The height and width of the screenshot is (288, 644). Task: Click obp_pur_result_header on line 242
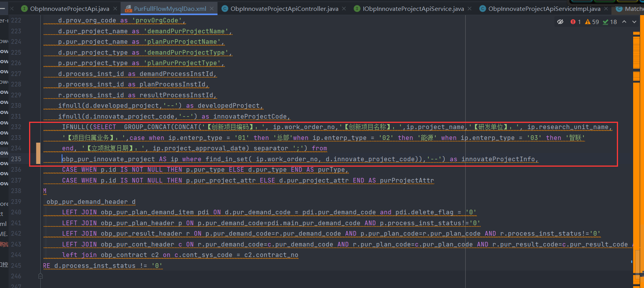[142, 234]
